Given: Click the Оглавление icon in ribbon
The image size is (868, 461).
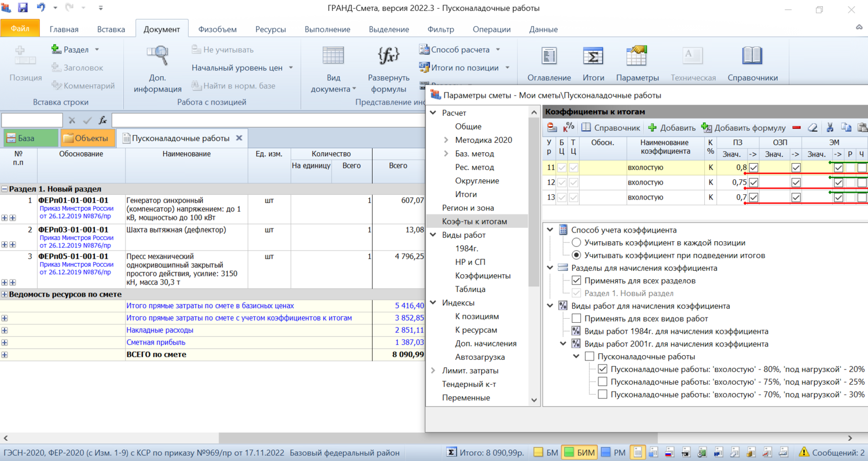Looking at the screenshot, I should pyautogui.click(x=549, y=57).
